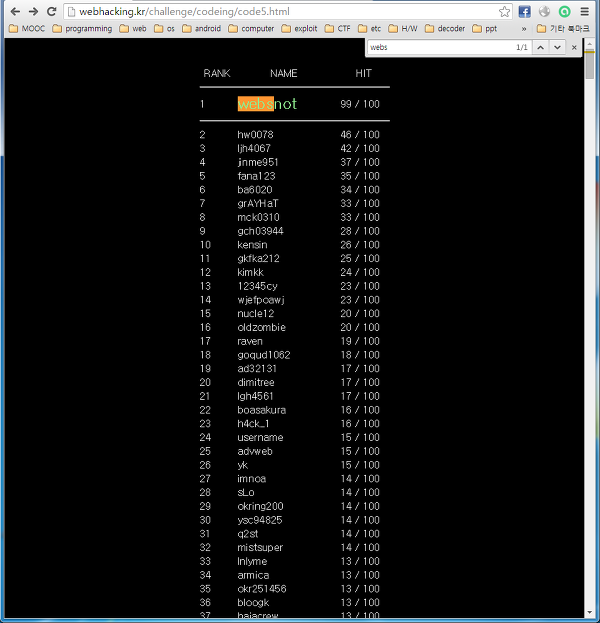Jump to previous find match
The width and height of the screenshot is (600, 623).
(540, 47)
